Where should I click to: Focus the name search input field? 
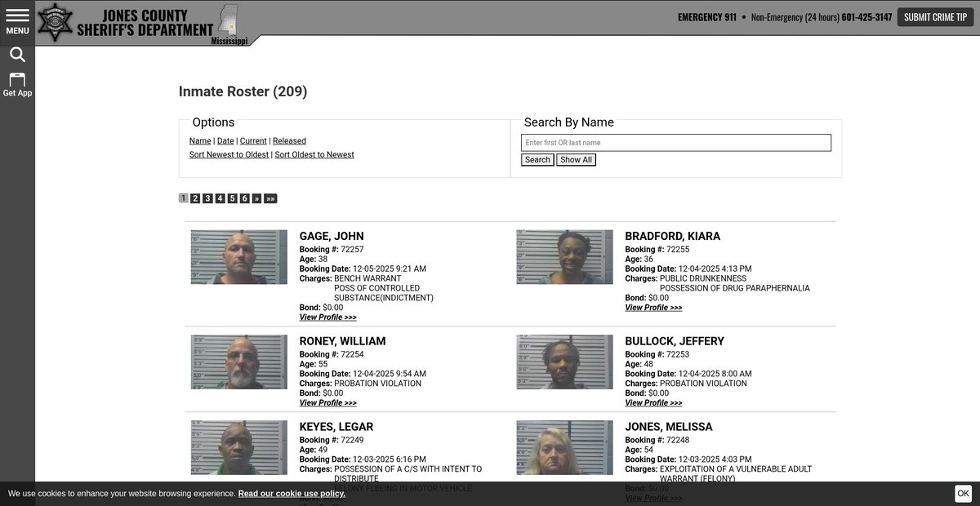[676, 143]
